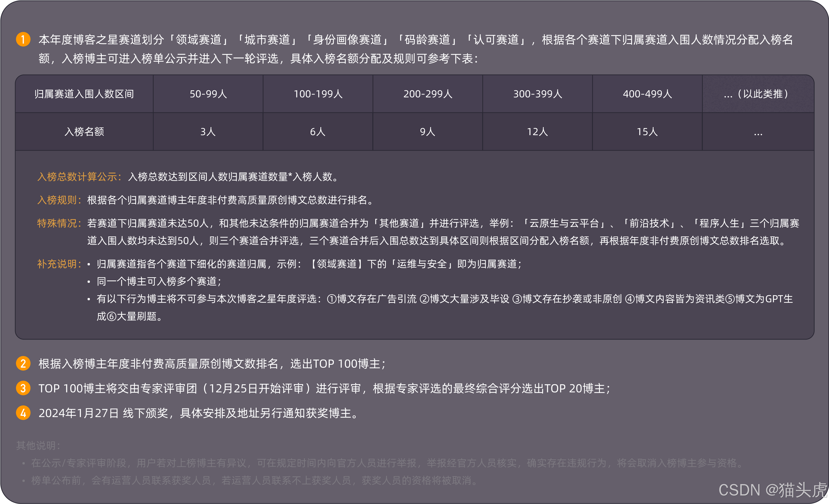Select the 50-99人 table header cell
Viewport: 829px width, 504px height.
(x=208, y=94)
